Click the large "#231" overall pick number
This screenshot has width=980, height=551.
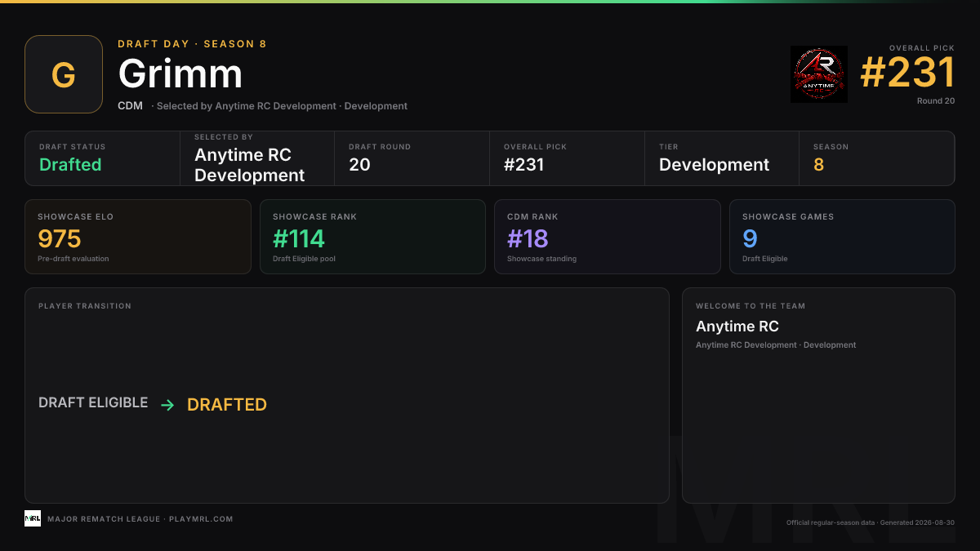point(907,73)
